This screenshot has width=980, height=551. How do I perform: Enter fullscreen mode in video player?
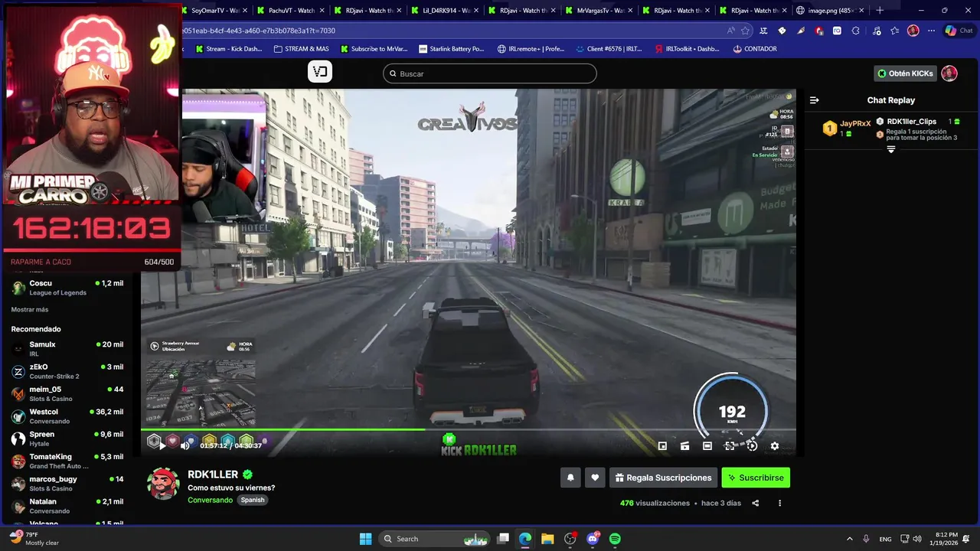click(x=730, y=445)
